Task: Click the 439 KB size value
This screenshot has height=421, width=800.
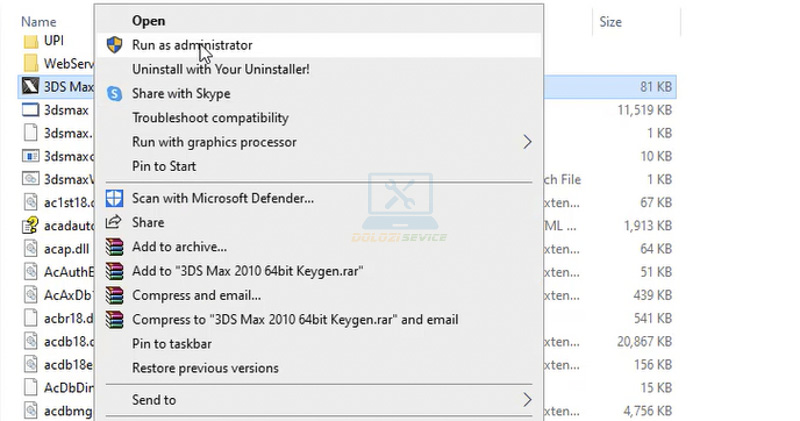Action: pyautogui.click(x=653, y=295)
